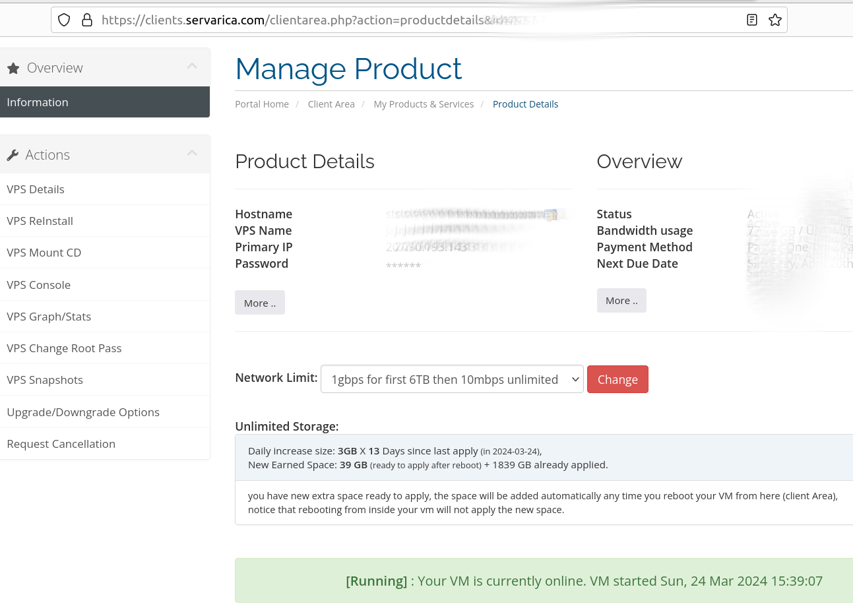Launch VPS Console
The image size is (853, 616).
pos(105,285)
